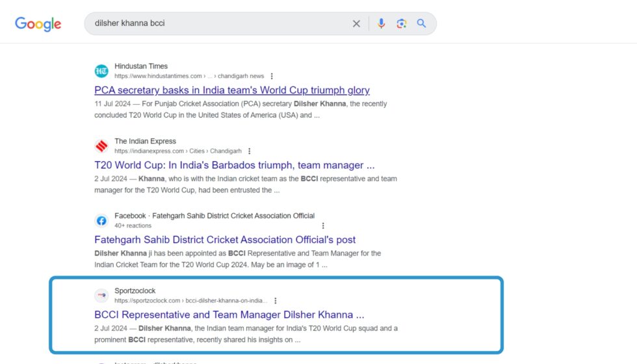Open 'Fatehgarh Sahib District Cricket Association Official's post' link

point(225,240)
